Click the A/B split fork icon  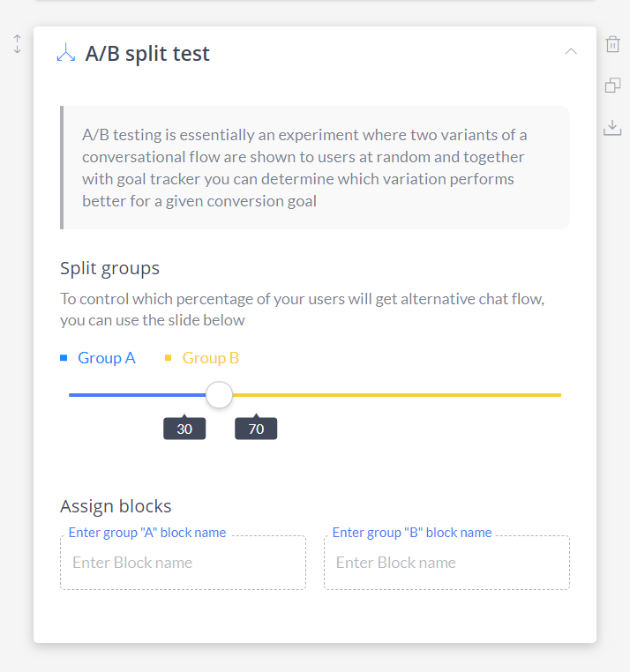66,53
